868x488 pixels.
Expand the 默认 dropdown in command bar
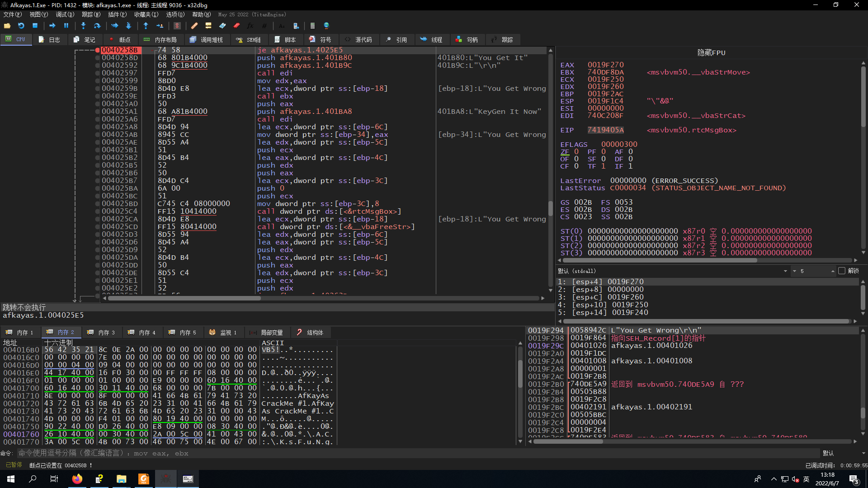863,453
